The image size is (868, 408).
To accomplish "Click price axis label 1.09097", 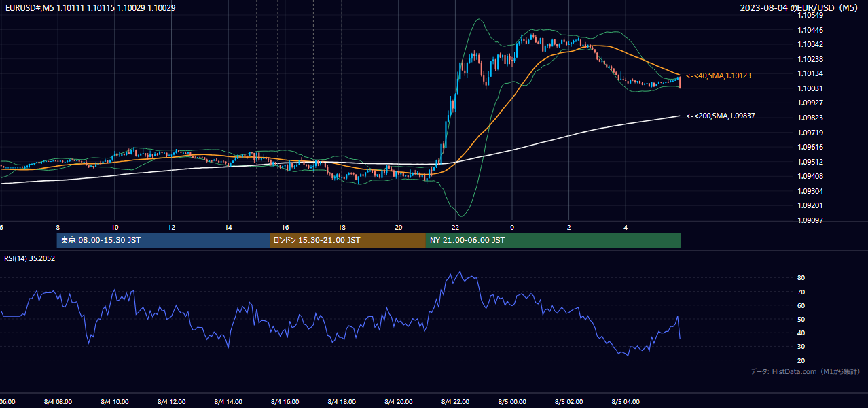I will point(811,220).
